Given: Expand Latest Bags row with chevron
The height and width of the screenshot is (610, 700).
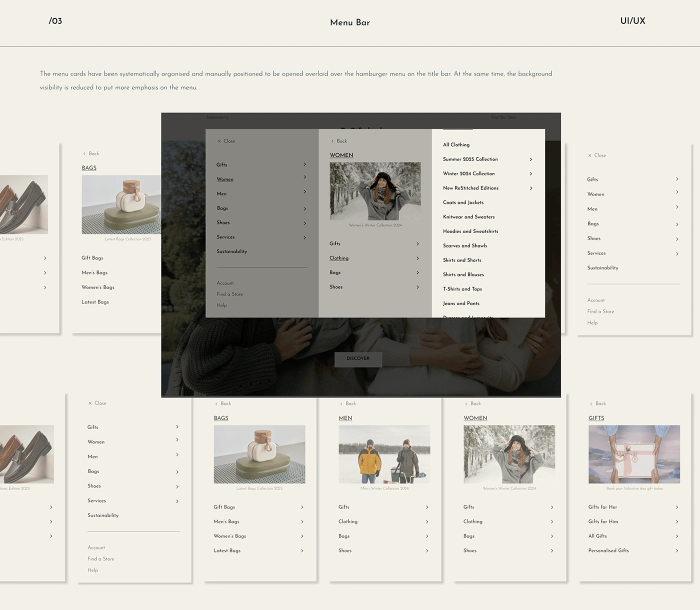Looking at the screenshot, I should pyautogui.click(x=302, y=551).
